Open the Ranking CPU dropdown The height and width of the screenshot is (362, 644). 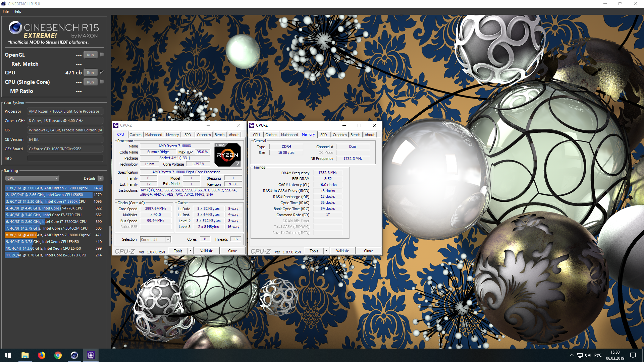(32, 178)
